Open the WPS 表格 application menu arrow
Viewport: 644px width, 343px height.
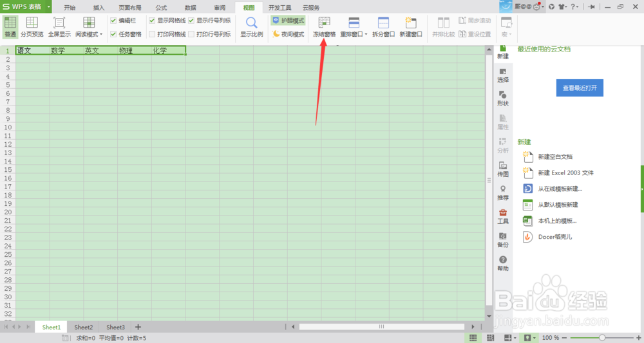[48, 6]
